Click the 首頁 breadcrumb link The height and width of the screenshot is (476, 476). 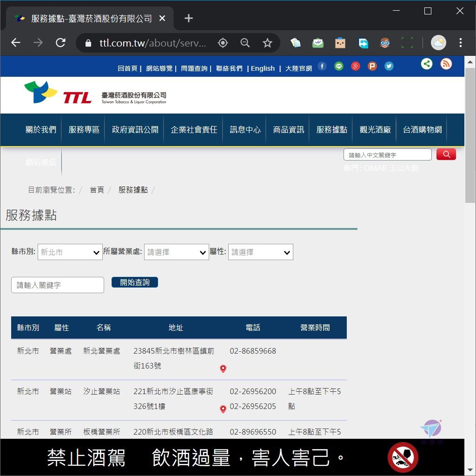[97, 190]
